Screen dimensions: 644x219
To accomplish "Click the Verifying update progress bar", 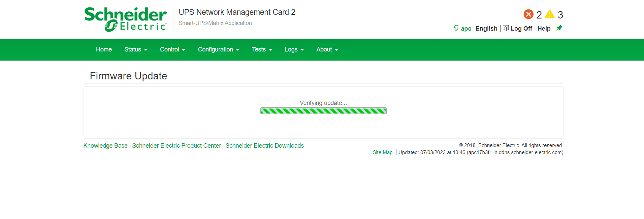I will 323,111.
